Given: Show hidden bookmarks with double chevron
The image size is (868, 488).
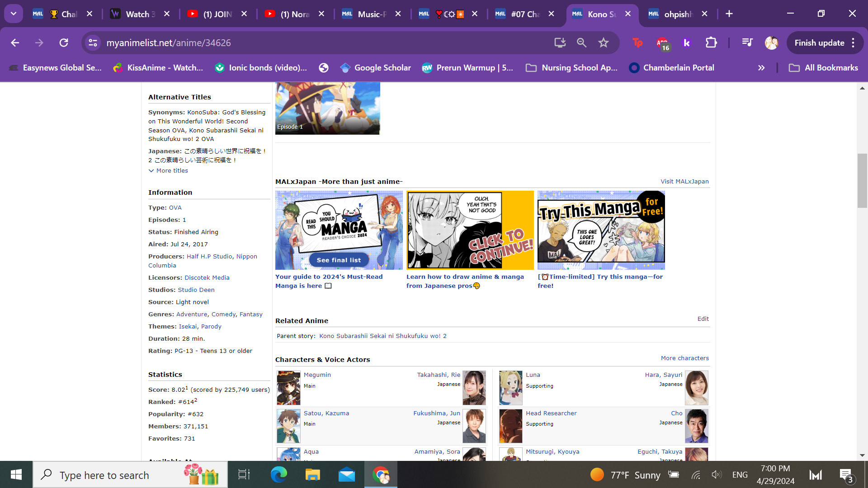Looking at the screenshot, I should (x=761, y=68).
